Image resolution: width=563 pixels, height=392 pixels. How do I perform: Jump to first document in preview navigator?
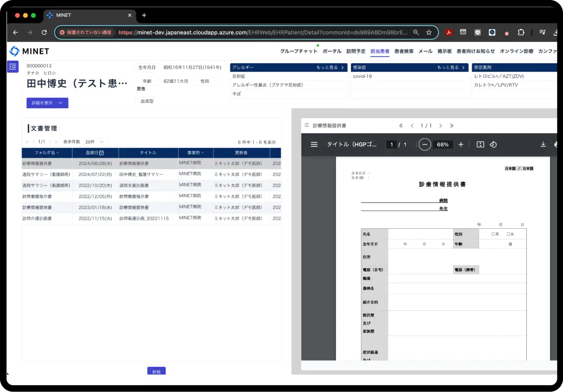[x=401, y=126]
